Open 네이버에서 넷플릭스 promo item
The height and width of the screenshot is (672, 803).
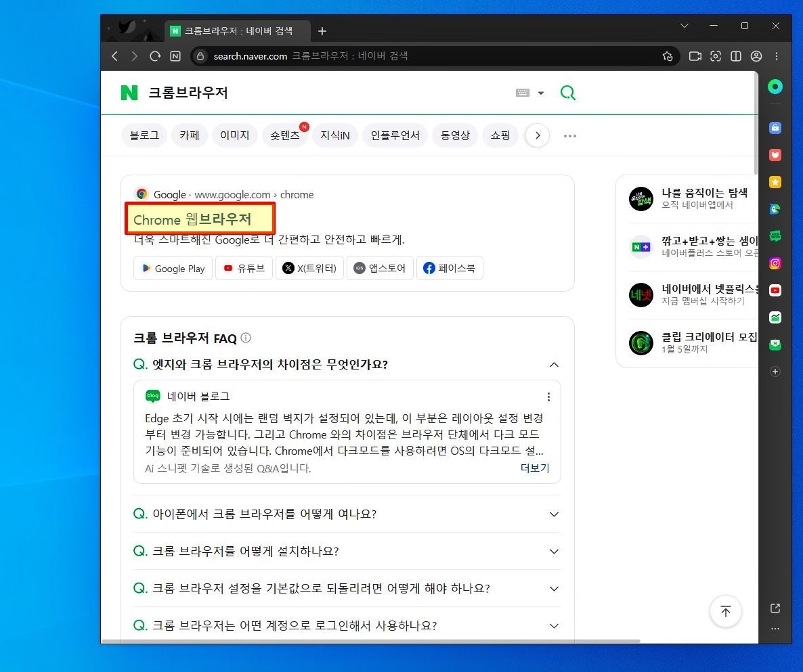point(693,295)
